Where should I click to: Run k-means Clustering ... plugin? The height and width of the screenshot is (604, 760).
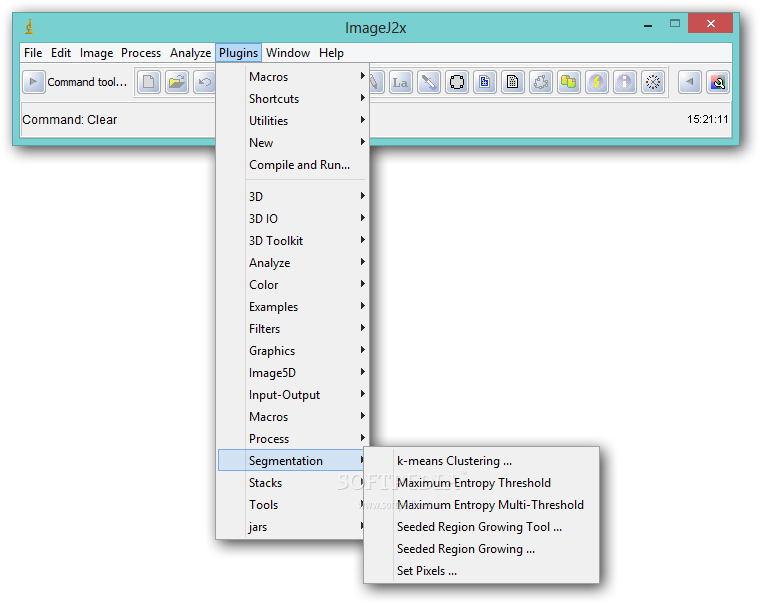[x=482, y=461]
